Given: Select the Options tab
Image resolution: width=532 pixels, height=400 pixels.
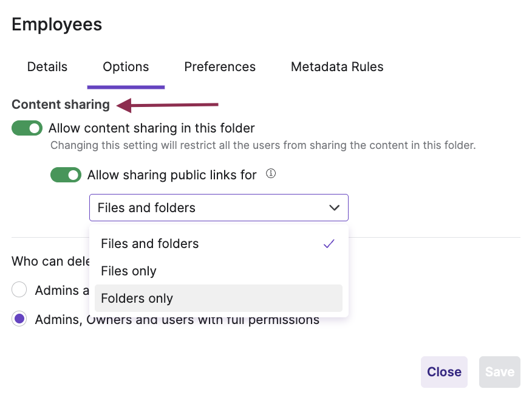Looking at the screenshot, I should point(126,67).
